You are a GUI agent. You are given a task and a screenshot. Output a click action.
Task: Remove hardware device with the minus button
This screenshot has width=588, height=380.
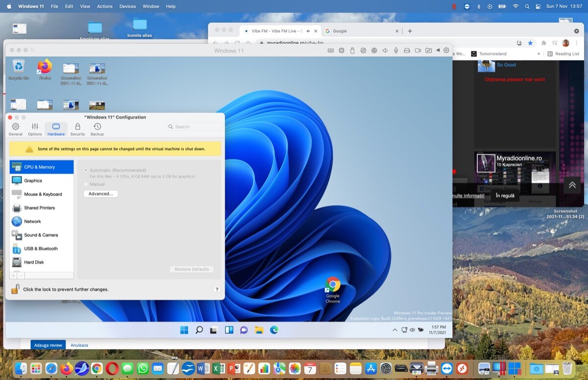coord(21,276)
